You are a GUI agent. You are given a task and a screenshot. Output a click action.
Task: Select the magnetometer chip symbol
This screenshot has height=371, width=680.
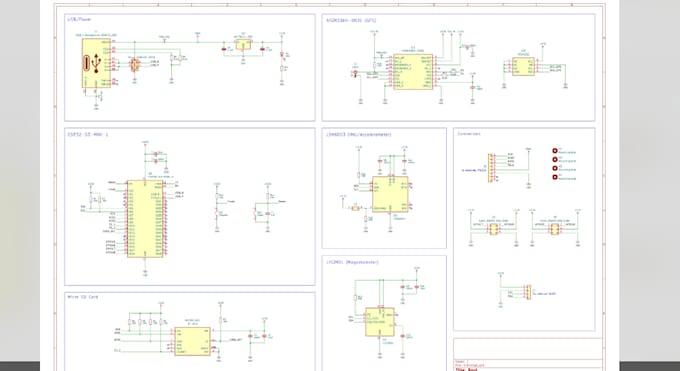click(x=379, y=322)
